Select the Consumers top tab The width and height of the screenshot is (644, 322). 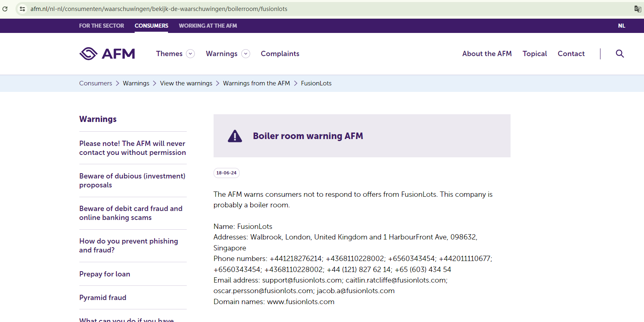[151, 26]
